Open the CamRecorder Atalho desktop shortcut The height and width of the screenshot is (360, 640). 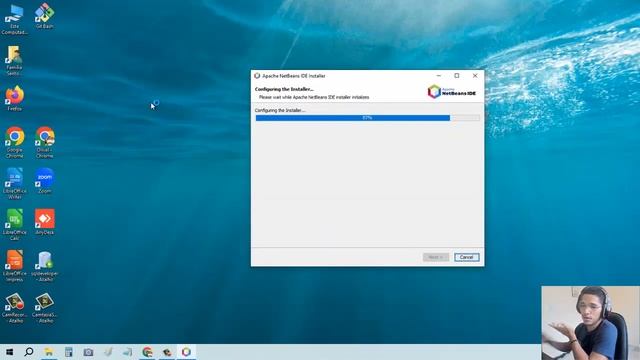[x=15, y=308]
